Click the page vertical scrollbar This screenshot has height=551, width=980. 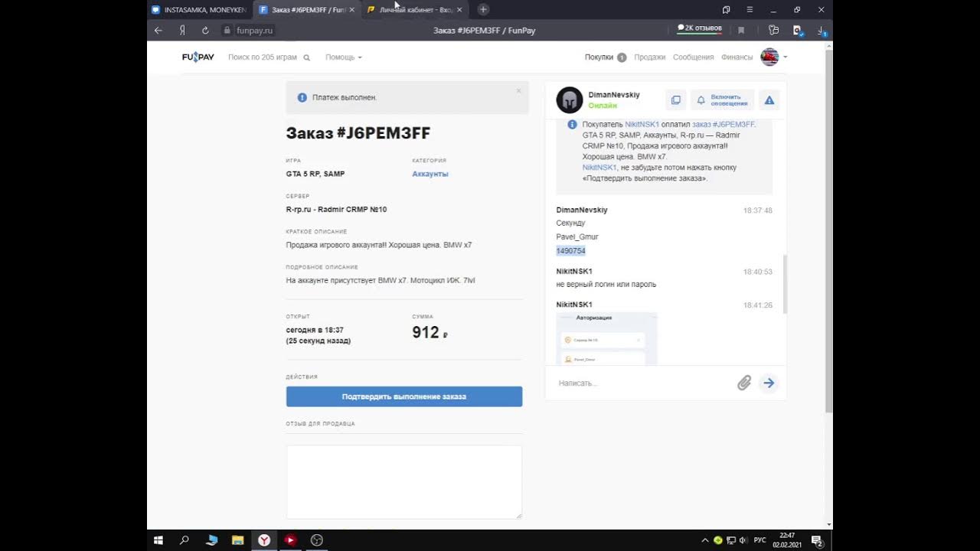(828, 230)
